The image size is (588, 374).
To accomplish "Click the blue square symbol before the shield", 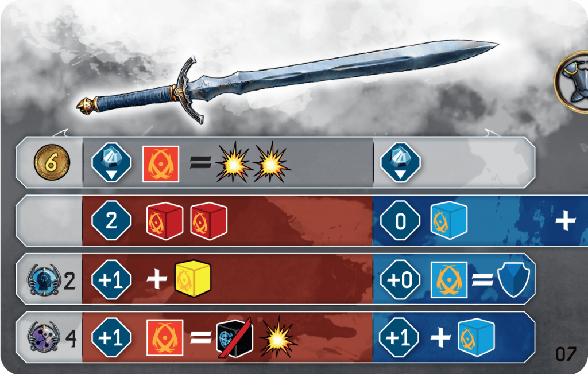I will (x=449, y=279).
